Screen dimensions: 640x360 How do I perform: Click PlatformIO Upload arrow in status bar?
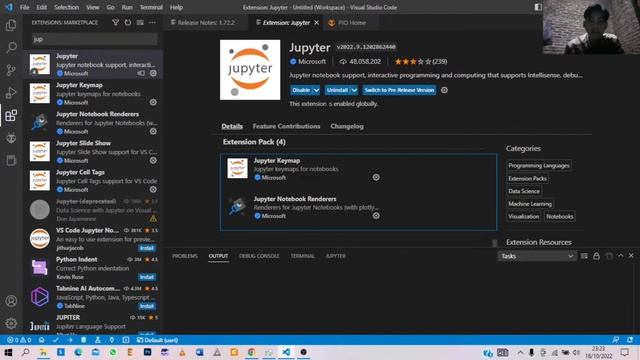(70, 340)
